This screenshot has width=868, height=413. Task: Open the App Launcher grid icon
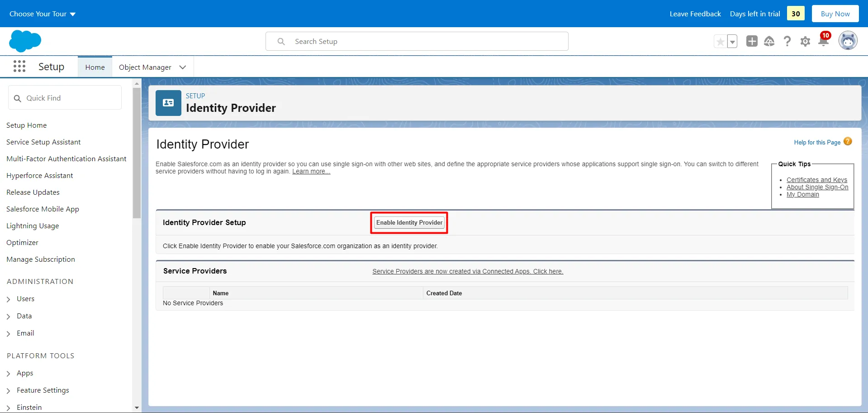[x=19, y=67]
